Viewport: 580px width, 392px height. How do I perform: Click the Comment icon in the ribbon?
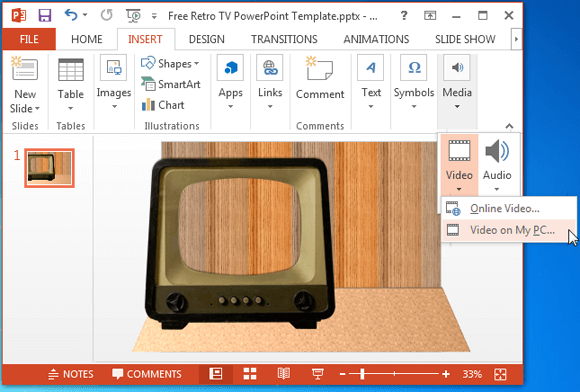320,68
